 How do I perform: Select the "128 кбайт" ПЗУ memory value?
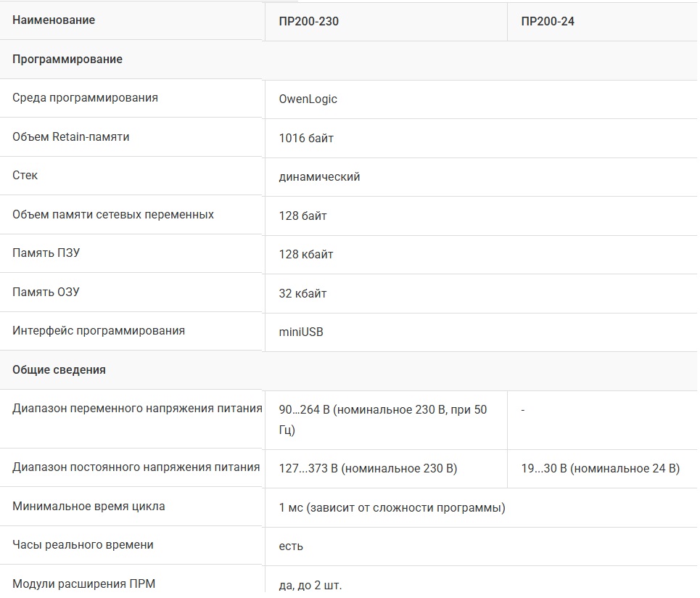306,255
